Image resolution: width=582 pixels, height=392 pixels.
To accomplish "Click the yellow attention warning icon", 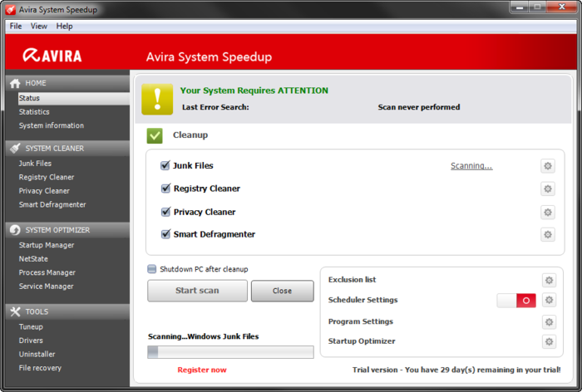I will pyautogui.click(x=157, y=99).
